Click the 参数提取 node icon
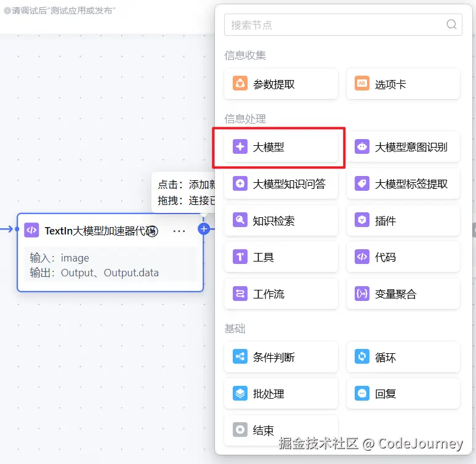The height and width of the screenshot is (464, 476). pos(240,84)
